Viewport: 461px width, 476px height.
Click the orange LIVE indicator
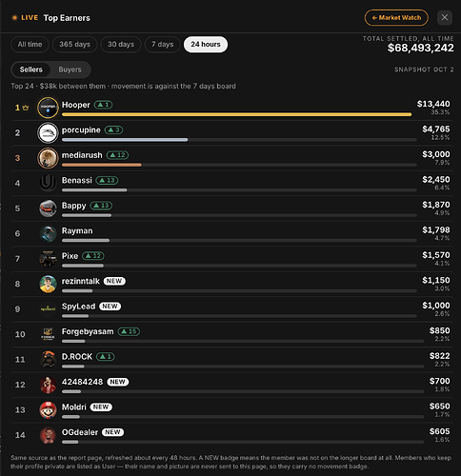pos(25,18)
